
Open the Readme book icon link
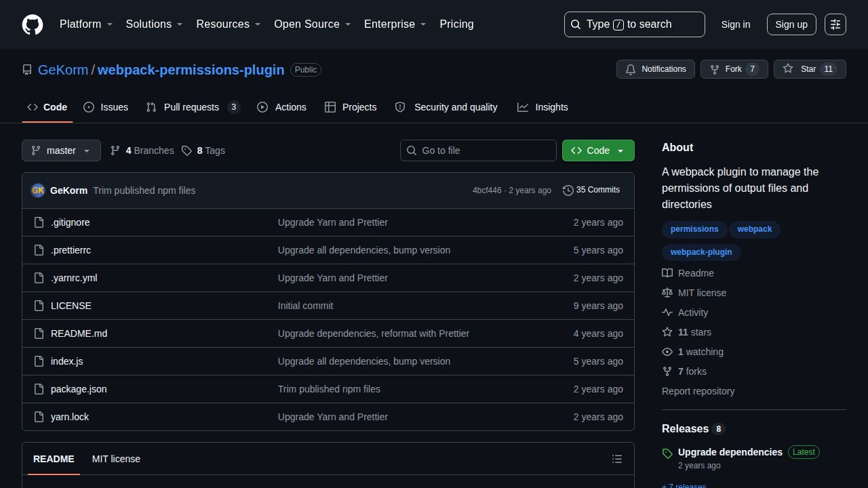point(688,273)
